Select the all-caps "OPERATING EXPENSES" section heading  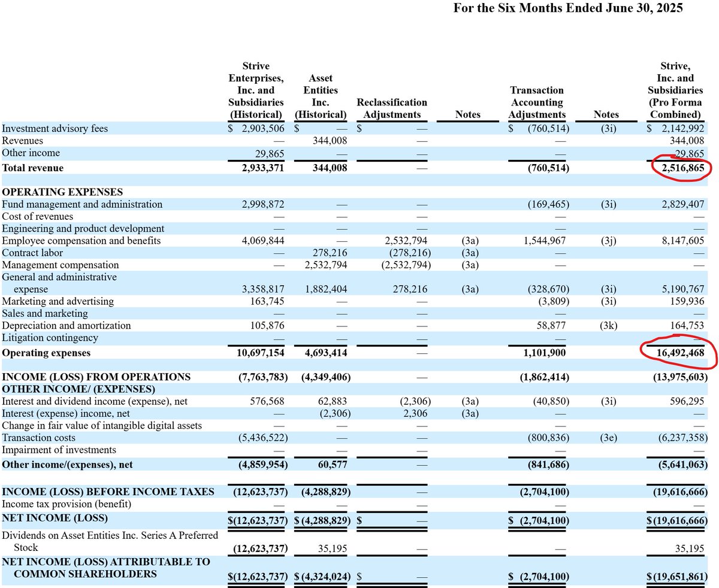click(x=62, y=192)
